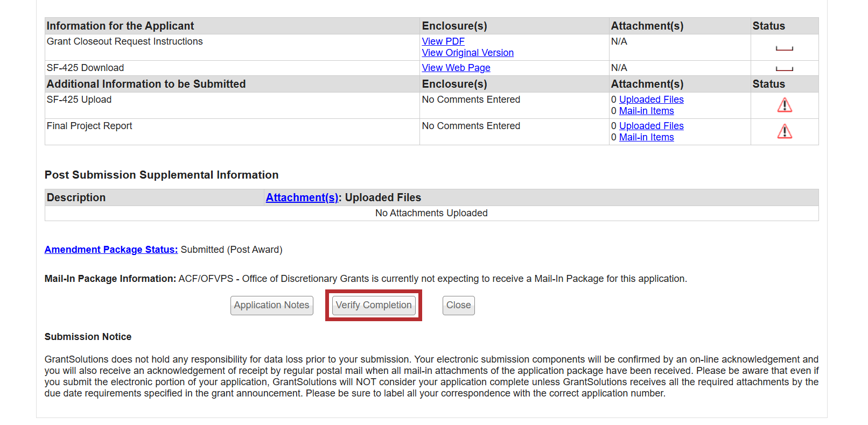Open Uploaded Files for Final Project Report
Screen dimensions: 868x425
651,126
